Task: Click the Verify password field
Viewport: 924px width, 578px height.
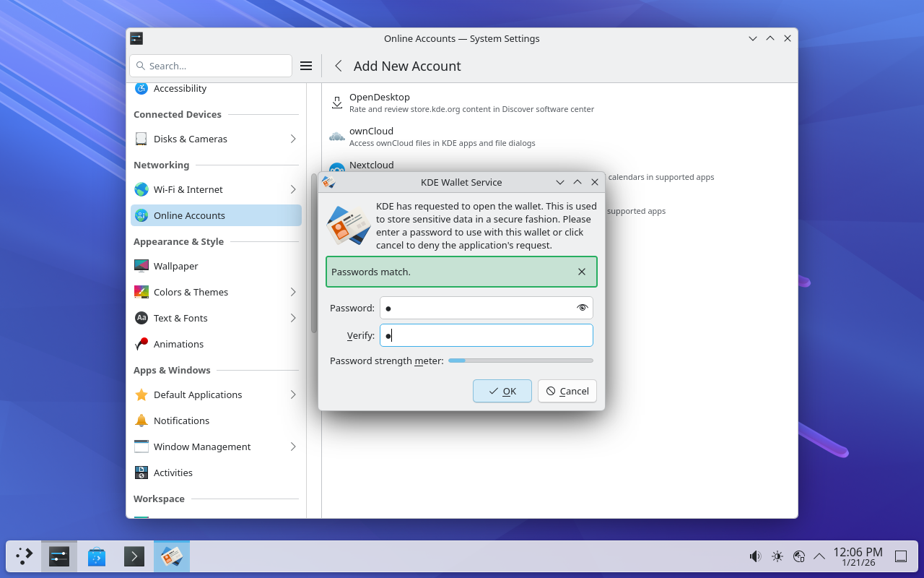Action: (x=486, y=335)
